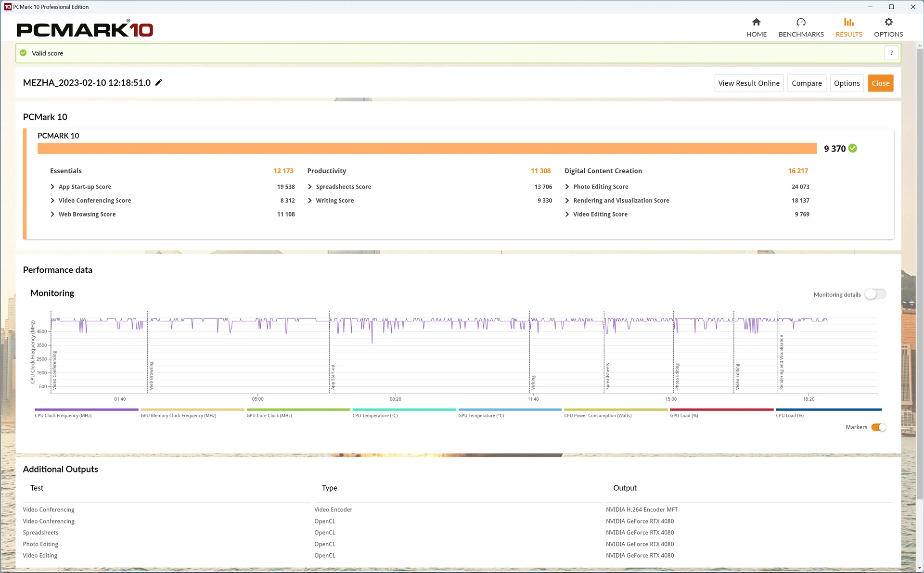Click the overall score 9 370
The height and width of the screenshot is (573, 924).
coord(834,149)
